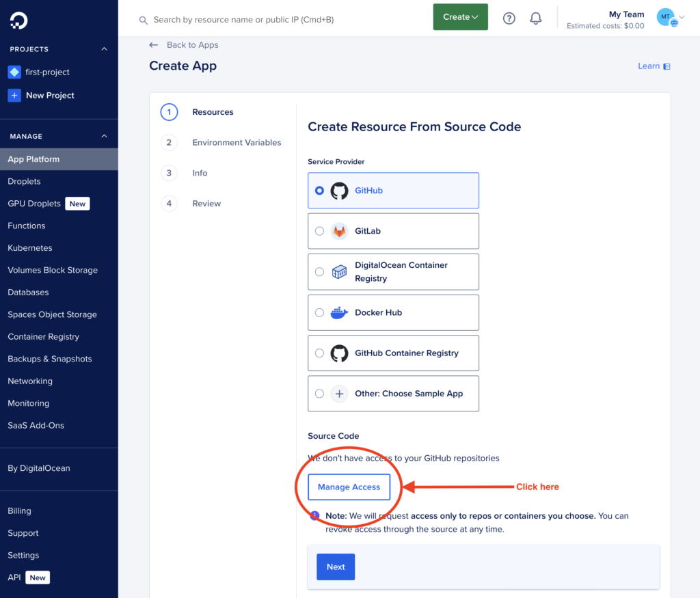Screen dimensions: 700x598
Task: Open first-project in sidebar
Action: click(x=47, y=72)
